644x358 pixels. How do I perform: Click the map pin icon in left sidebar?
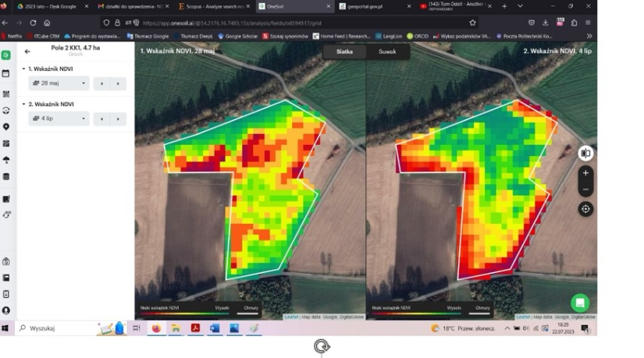[6, 127]
